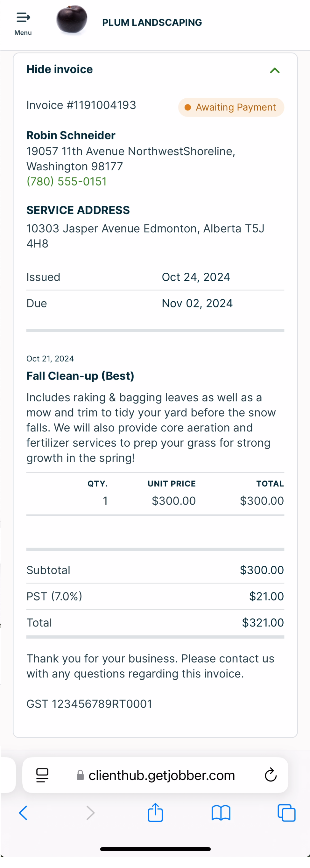This screenshot has width=310, height=868.
Task: Open the Share sheet icon
Action: pos(155,813)
